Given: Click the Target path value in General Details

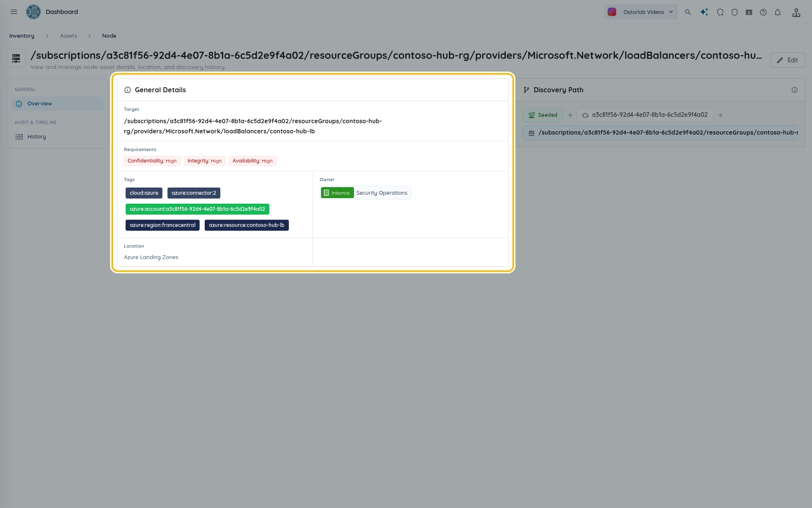Looking at the screenshot, I should coord(253,126).
